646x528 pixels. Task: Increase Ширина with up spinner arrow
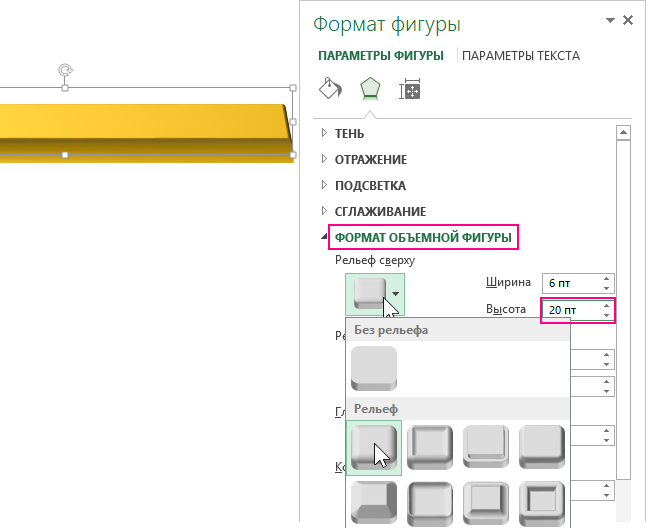click(606, 279)
